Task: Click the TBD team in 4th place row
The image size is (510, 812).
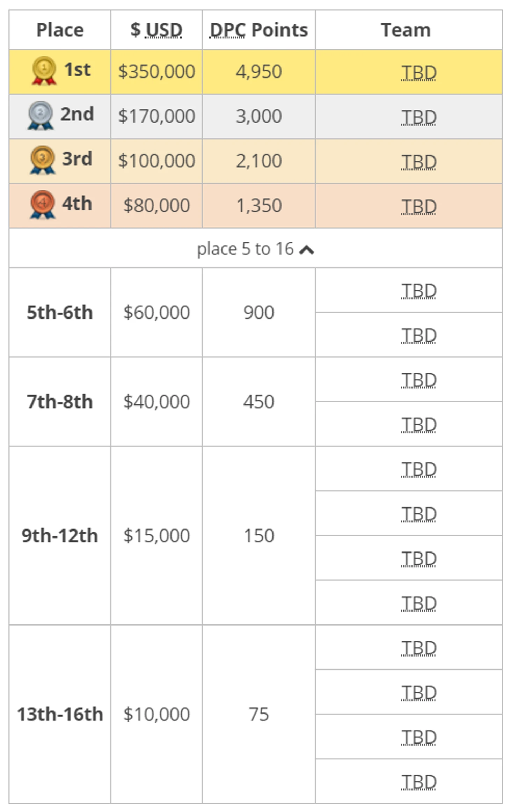Action: [418, 206]
